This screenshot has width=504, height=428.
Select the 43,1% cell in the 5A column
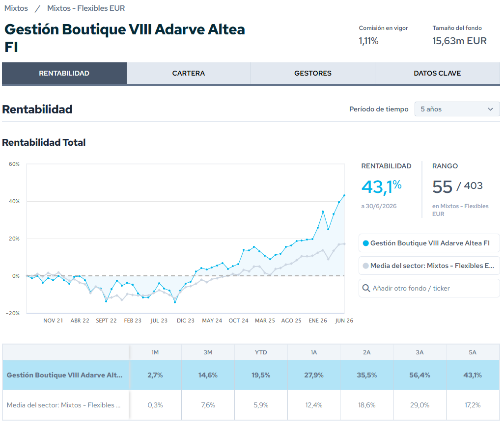(473, 375)
